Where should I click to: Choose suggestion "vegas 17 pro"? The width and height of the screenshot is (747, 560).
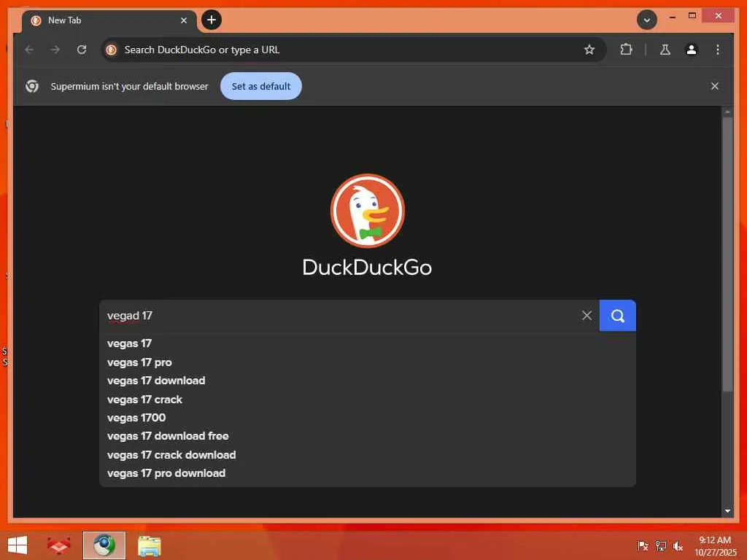click(368, 362)
